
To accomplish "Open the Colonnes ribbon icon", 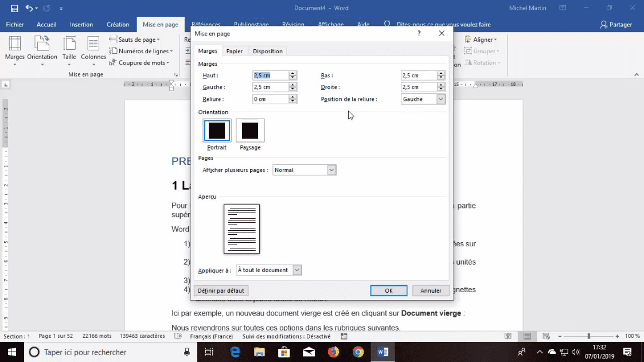I will coord(93,48).
